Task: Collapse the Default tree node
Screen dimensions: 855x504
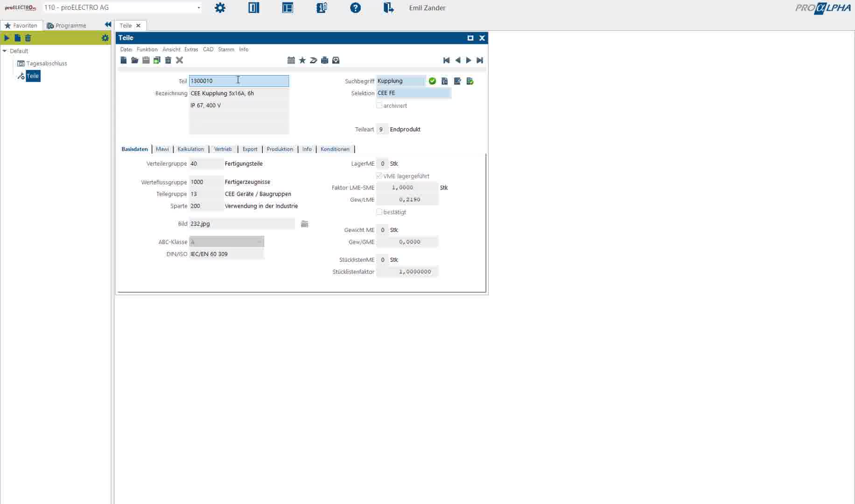Action: click(x=5, y=51)
